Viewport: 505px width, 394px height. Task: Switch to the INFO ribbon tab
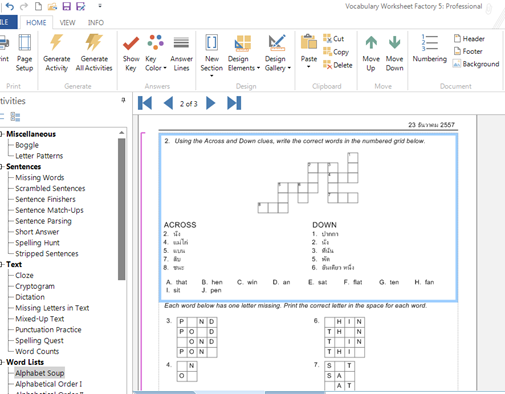(x=96, y=23)
